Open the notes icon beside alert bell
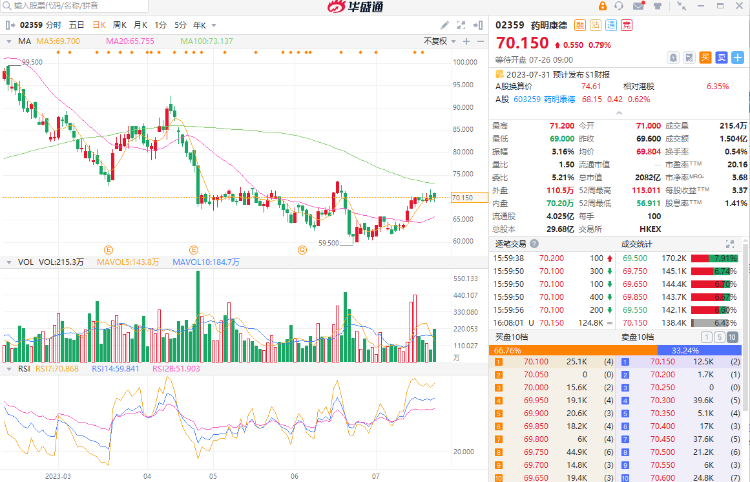 point(689,58)
